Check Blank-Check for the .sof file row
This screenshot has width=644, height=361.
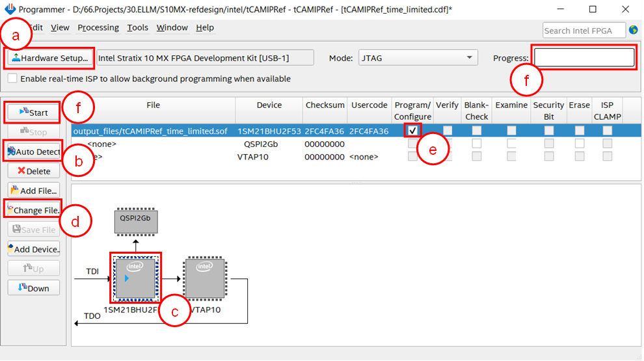coord(476,131)
